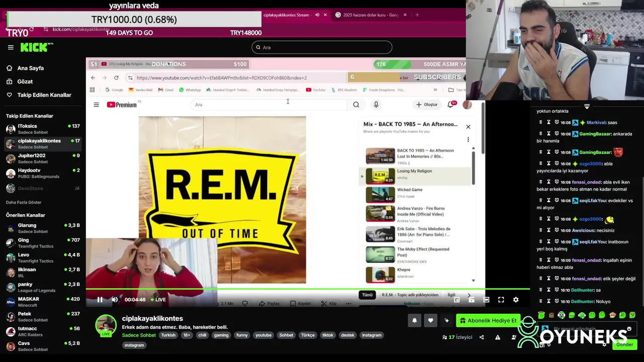644x362 pixels.
Task: Open Kick hamburger menu
Action: tap(11, 47)
